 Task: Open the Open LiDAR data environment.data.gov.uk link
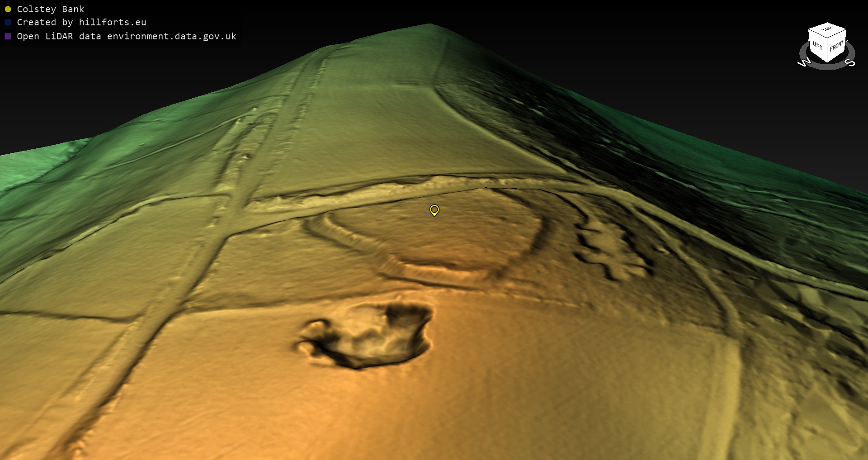click(127, 36)
